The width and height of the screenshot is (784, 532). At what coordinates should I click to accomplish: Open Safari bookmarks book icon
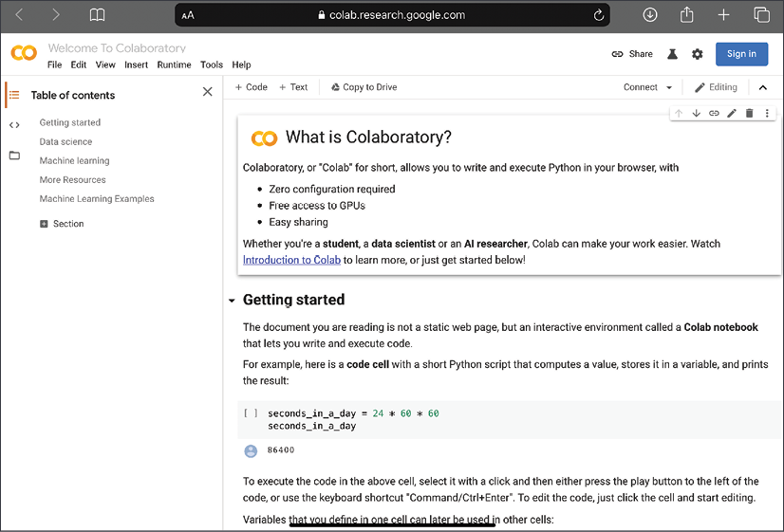pyautogui.click(x=97, y=15)
